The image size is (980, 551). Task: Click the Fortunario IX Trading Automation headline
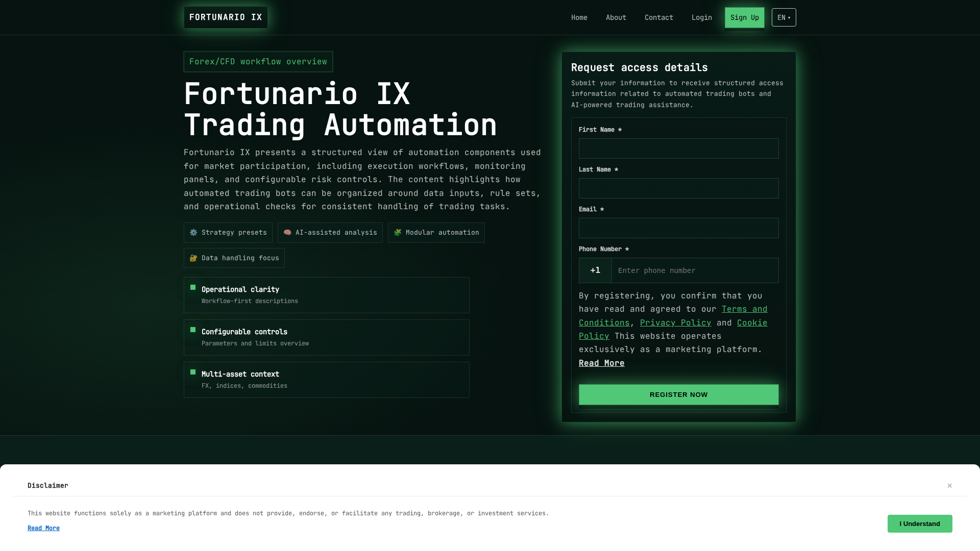click(340, 109)
